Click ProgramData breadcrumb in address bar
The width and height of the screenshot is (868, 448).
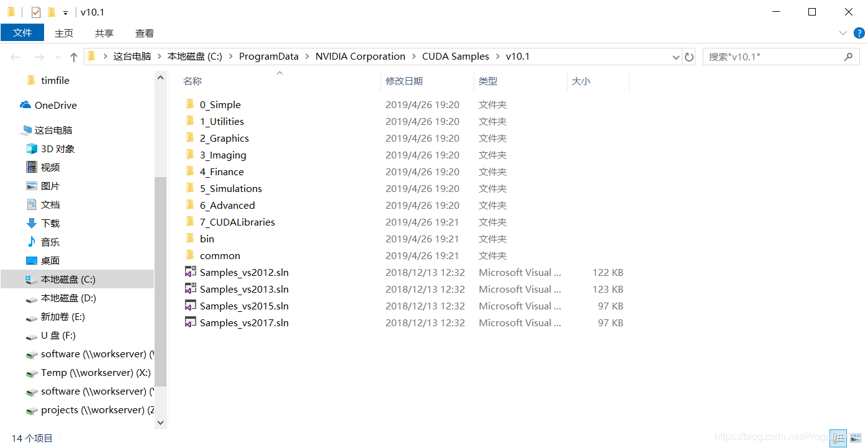click(269, 56)
